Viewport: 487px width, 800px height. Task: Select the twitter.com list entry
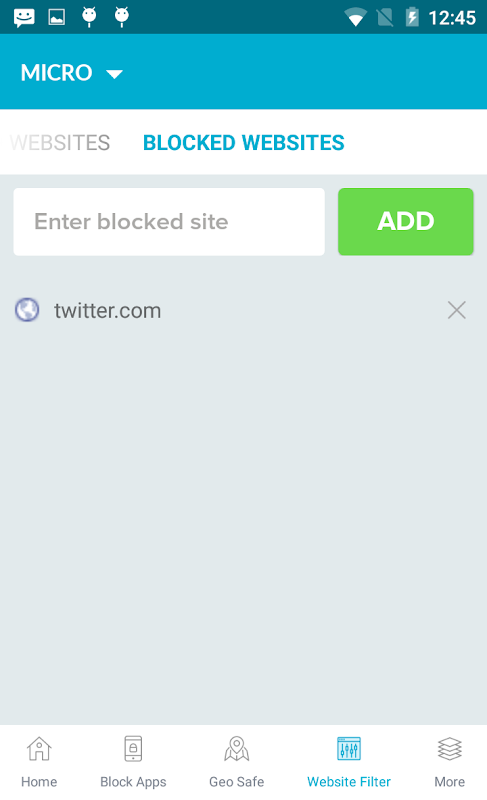click(x=243, y=310)
